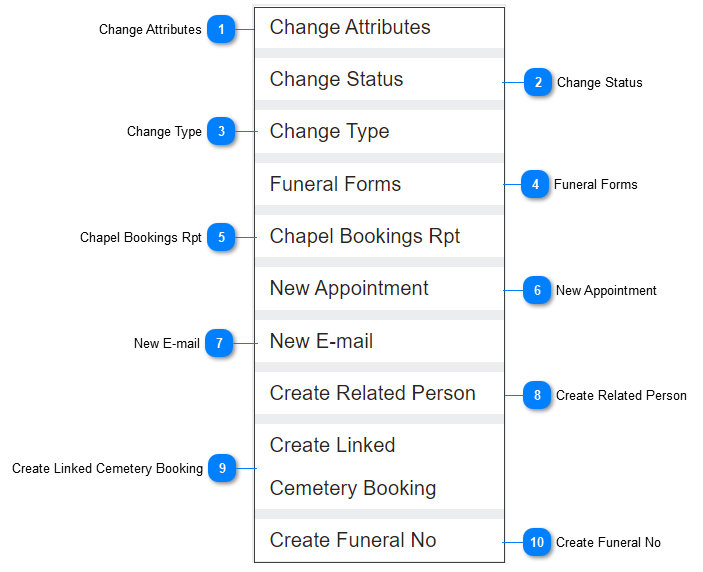Select the blue number 5 callout badge
This screenshot has height=572, width=703.
coord(221,237)
